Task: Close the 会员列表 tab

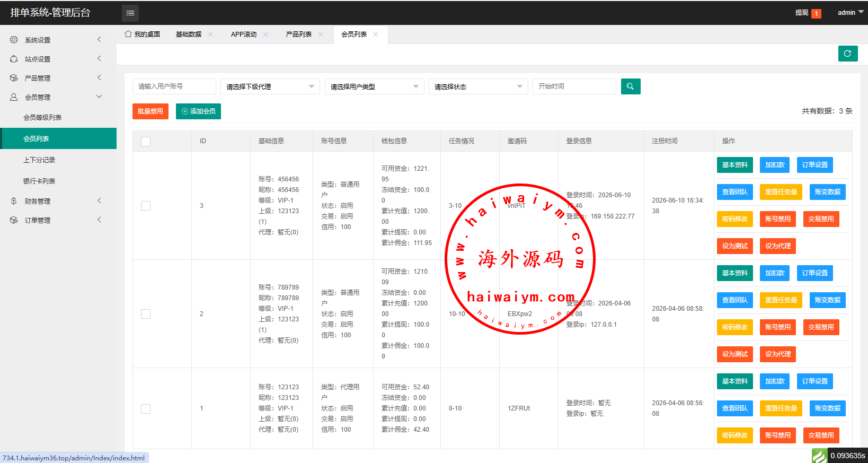Action: [x=376, y=34]
